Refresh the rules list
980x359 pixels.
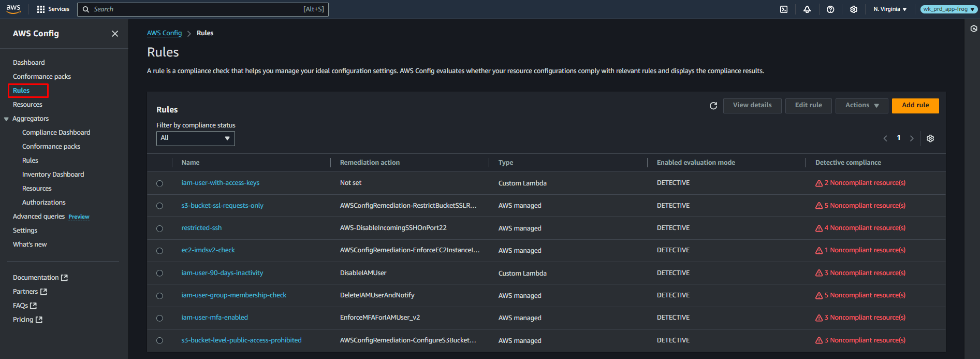713,106
